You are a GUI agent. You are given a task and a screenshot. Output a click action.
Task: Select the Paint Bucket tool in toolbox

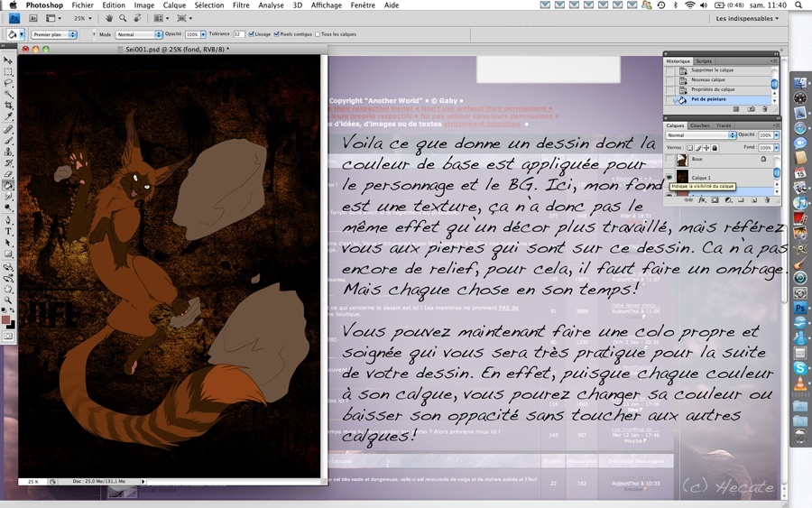(x=8, y=185)
